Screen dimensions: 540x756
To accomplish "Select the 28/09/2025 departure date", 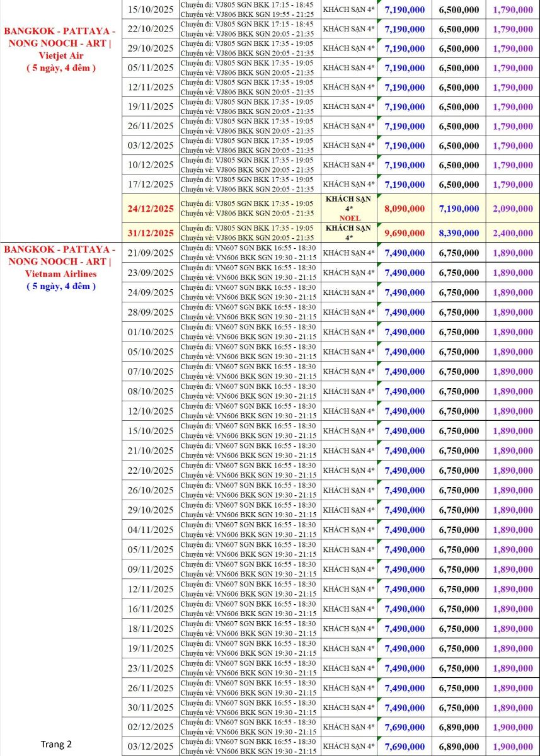I will 151,312.
